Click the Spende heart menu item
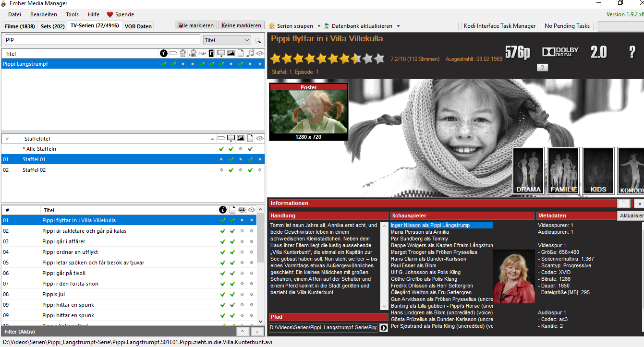 120,14
